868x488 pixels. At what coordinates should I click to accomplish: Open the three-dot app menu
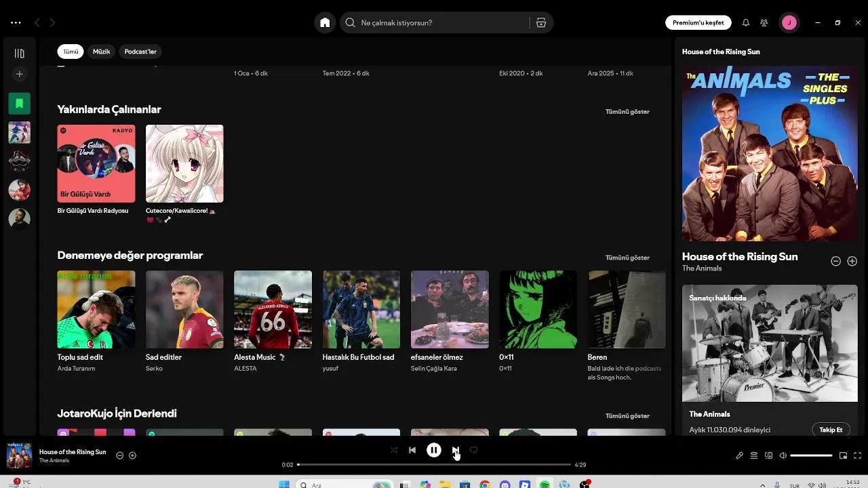click(x=16, y=22)
